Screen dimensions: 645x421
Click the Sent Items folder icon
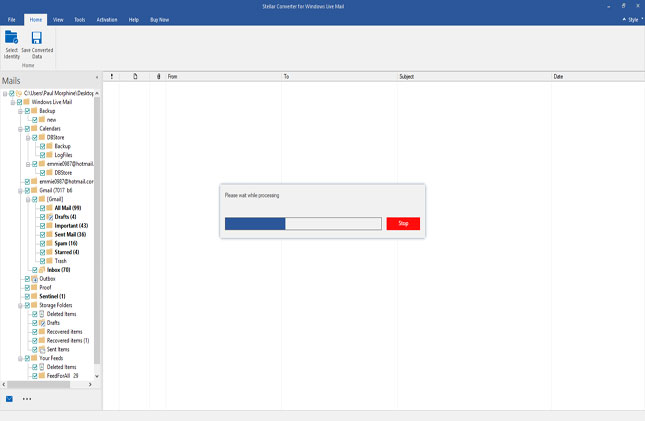click(x=42, y=350)
